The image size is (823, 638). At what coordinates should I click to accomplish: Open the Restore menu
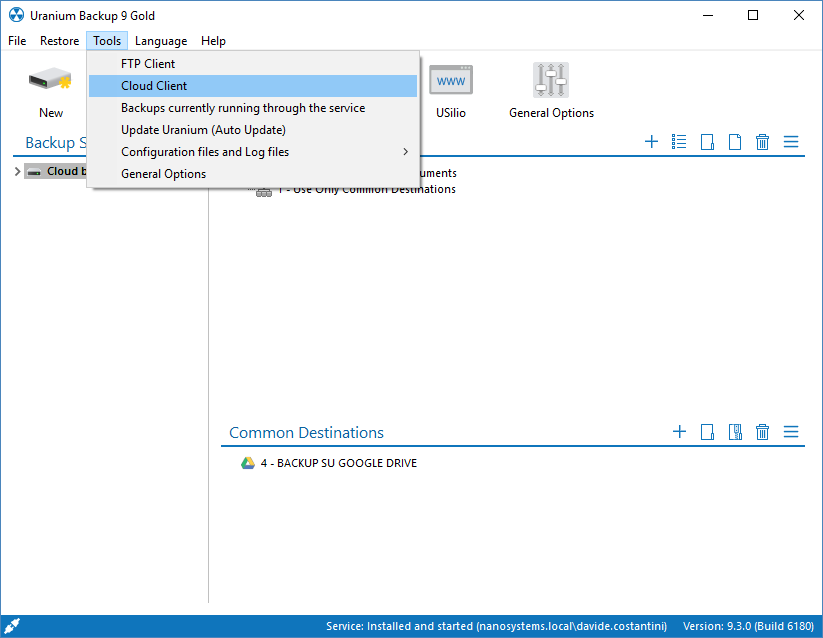pyautogui.click(x=59, y=41)
